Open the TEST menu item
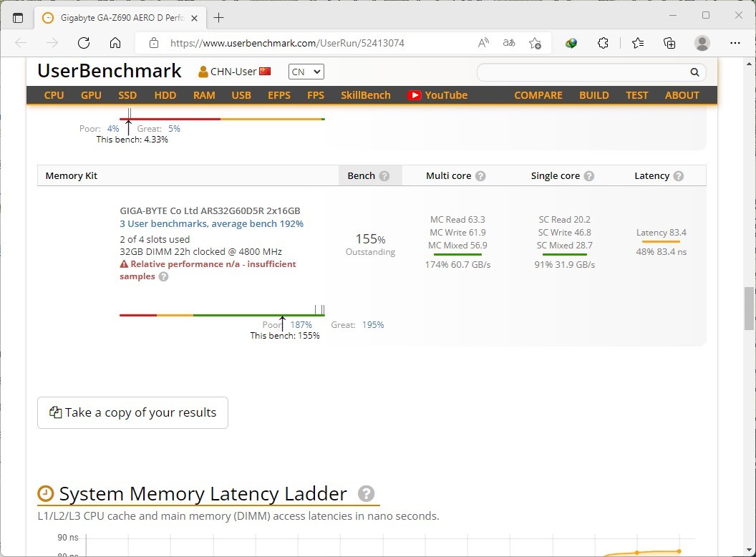Viewport: 756px width, 557px height. point(637,95)
